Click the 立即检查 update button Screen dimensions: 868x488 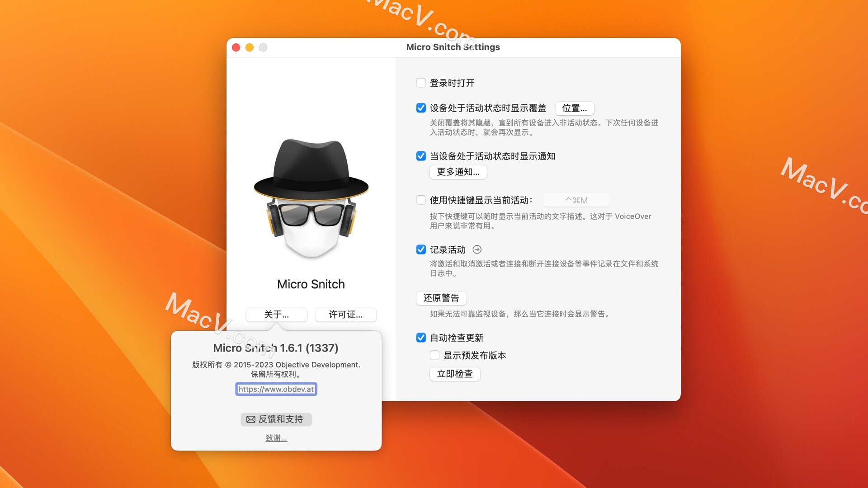click(x=454, y=374)
